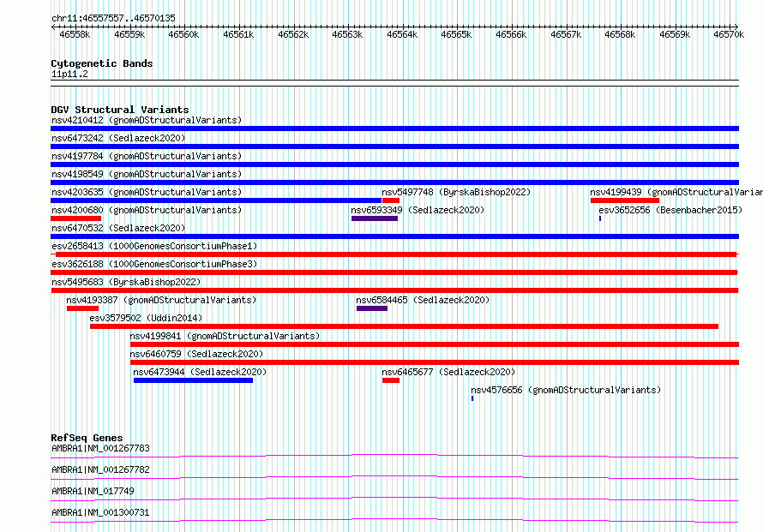This screenshot has height=532, width=763.
Task: Click the blue bar under nsv6473242
Action: pyautogui.click(x=394, y=146)
